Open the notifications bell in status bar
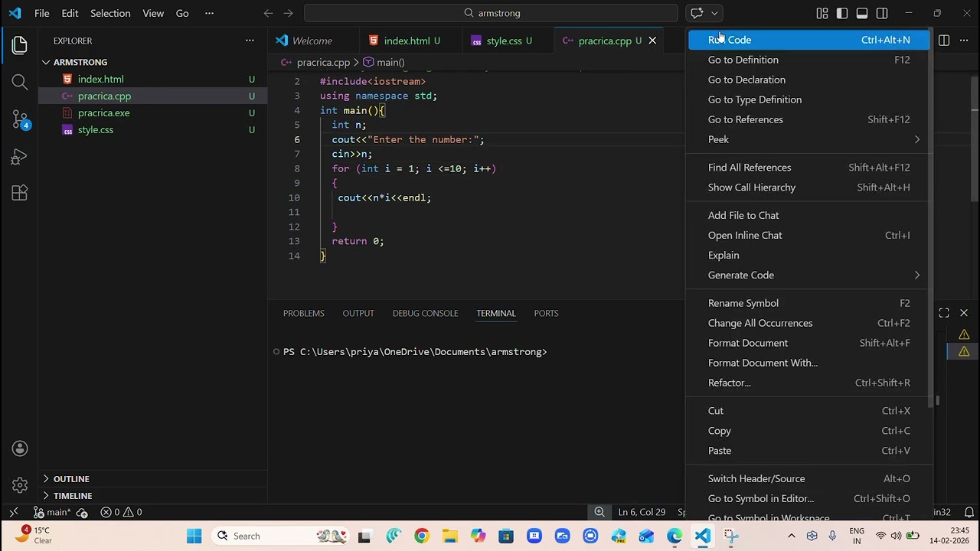980x551 pixels. coord(969,512)
